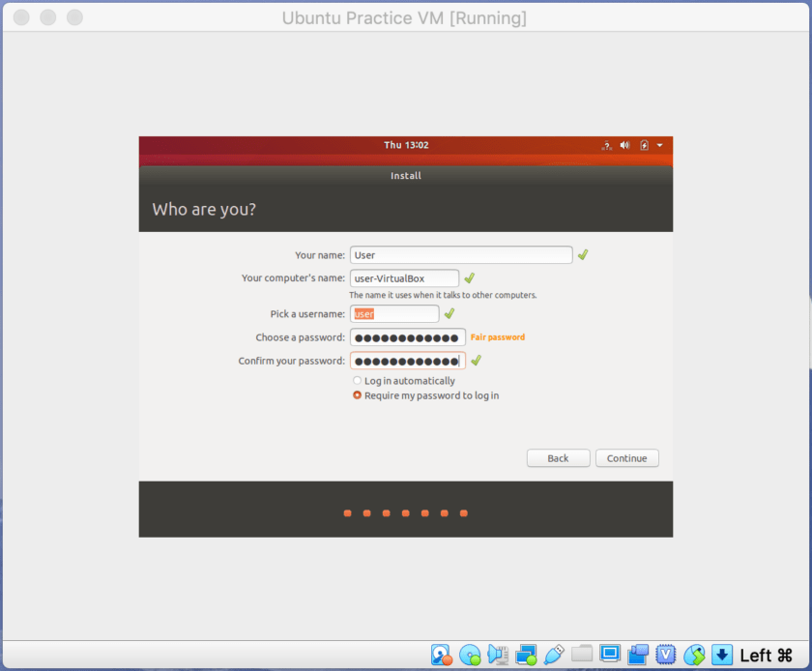This screenshot has width=812, height=671.
Task: Click the 'Pick a username:' label
Action: click(x=307, y=314)
